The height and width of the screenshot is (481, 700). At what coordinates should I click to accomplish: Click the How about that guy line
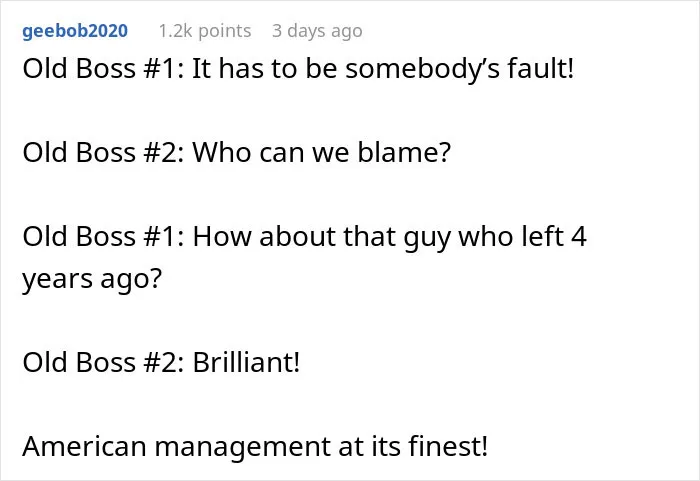click(x=304, y=236)
